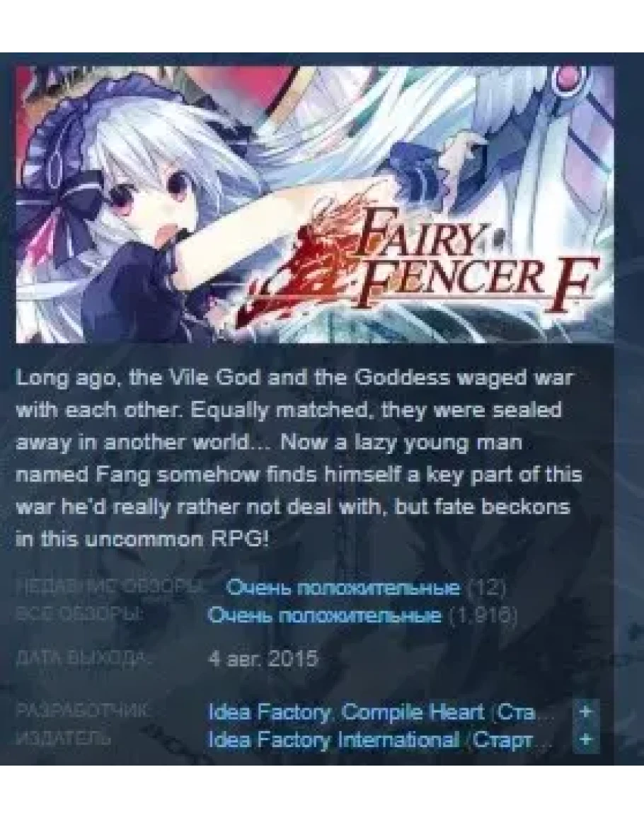Click the 'Недавние обзоры' label

110,586
